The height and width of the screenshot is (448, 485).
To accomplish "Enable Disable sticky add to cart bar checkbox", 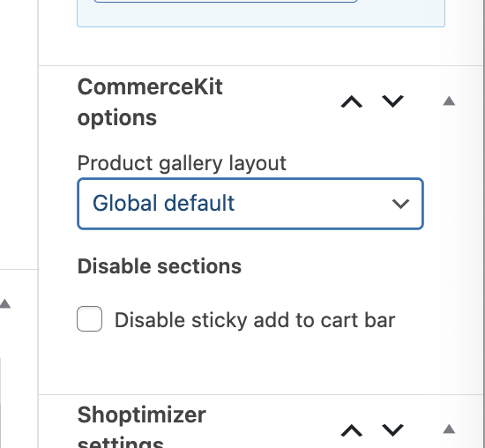I will [89, 319].
